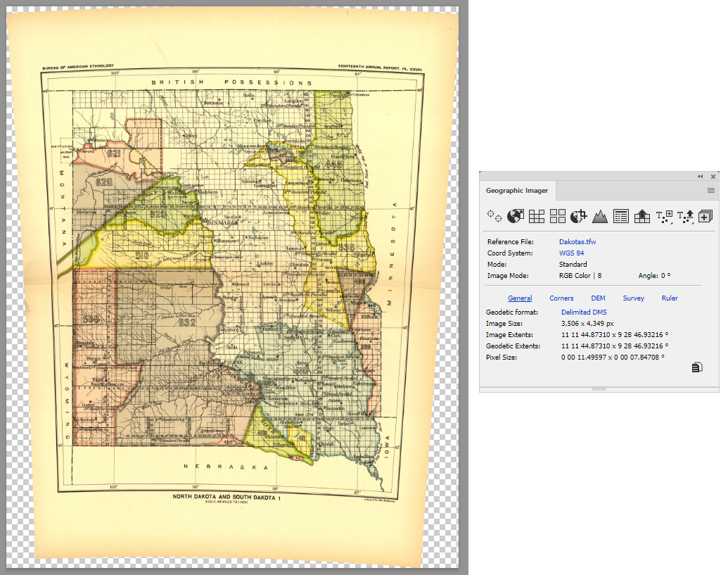Click the WGS 84 coordinate system link
This screenshot has width=728, height=575.
pyautogui.click(x=572, y=253)
